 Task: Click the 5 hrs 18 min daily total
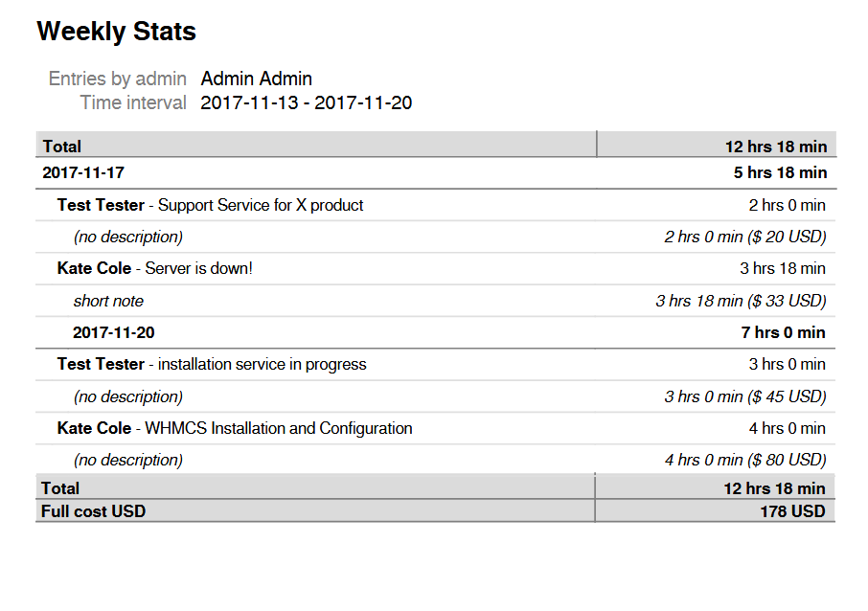[779, 172]
